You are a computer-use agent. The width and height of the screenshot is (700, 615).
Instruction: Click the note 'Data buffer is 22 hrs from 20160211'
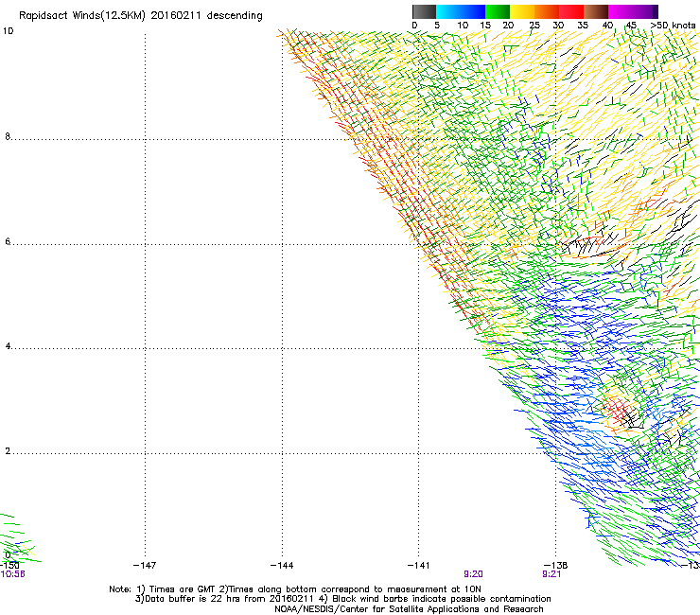(x=229, y=599)
